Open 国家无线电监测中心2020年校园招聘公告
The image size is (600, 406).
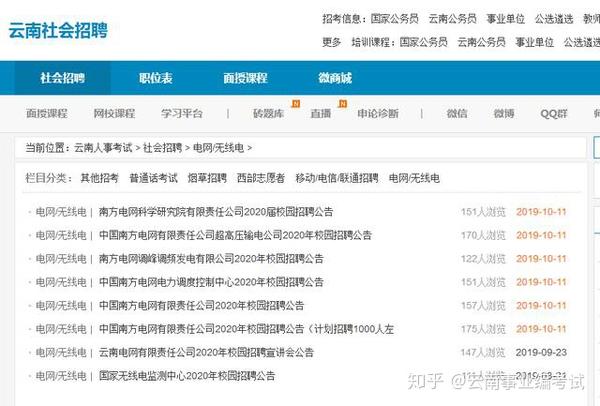coord(187,376)
